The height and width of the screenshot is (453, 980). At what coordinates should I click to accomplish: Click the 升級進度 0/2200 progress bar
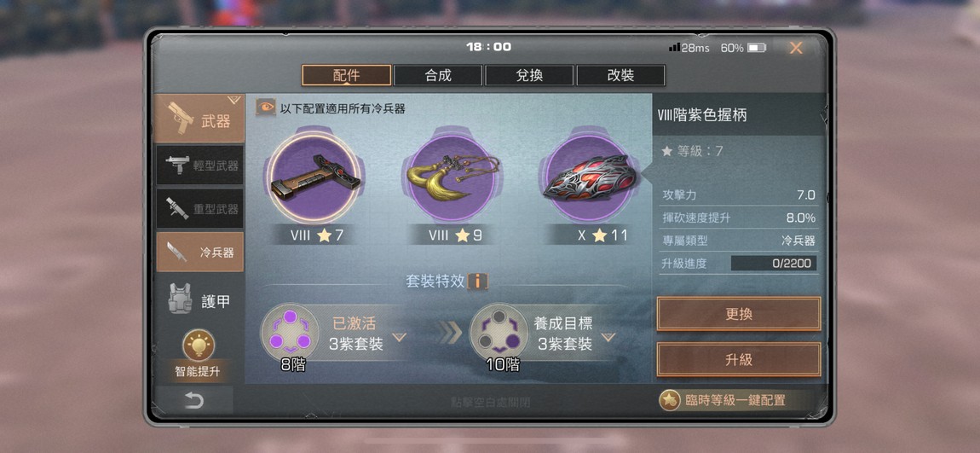[x=774, y=264]
